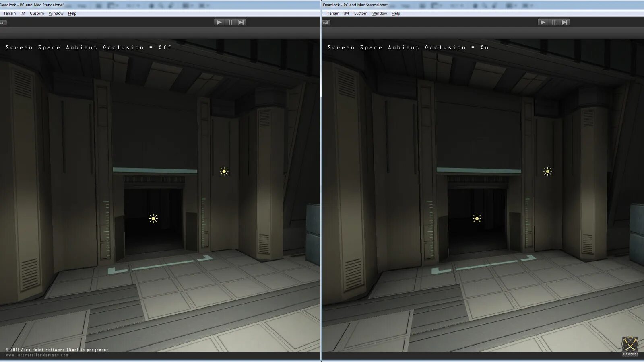Click left window title 'Deadlock - PC and Mac Standalone'
This screenshot has width=644, height=362.
32,5
